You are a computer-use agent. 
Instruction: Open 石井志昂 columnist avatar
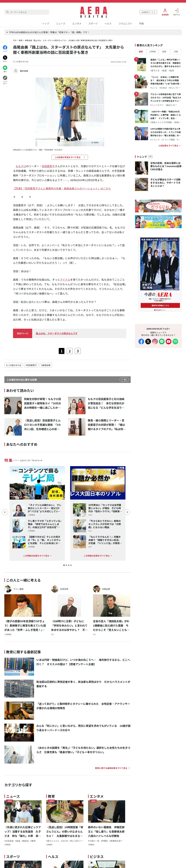tap(55, 589)
